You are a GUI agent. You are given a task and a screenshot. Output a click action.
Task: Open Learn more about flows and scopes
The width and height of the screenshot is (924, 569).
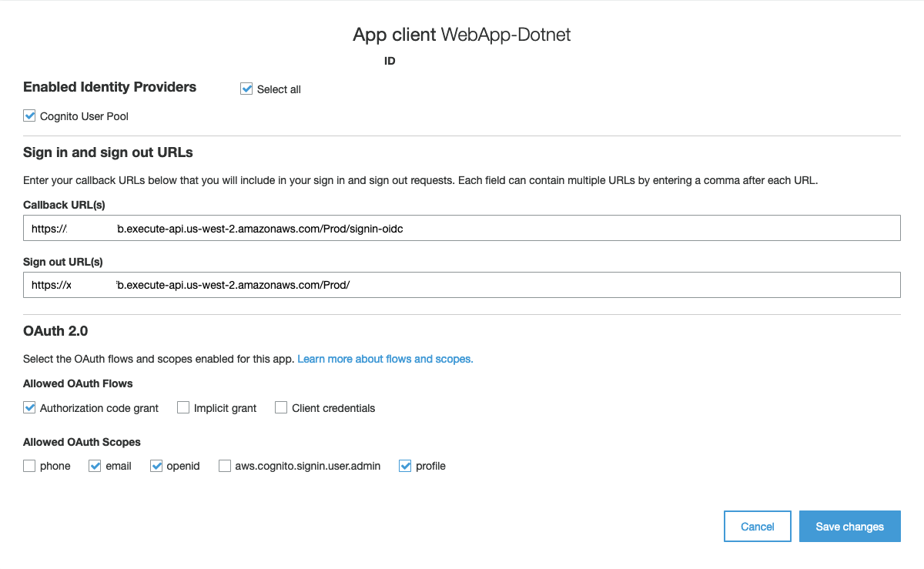click(385, 359)
